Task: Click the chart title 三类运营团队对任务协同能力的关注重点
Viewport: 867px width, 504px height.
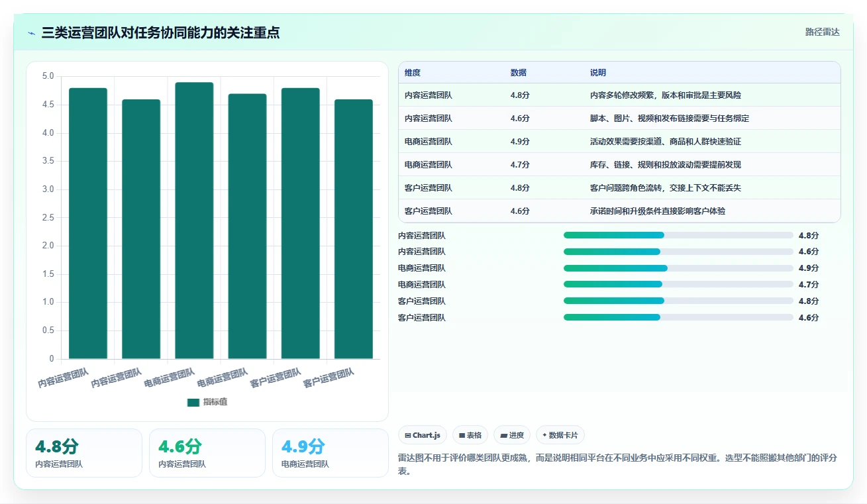Action: (160, 32)
